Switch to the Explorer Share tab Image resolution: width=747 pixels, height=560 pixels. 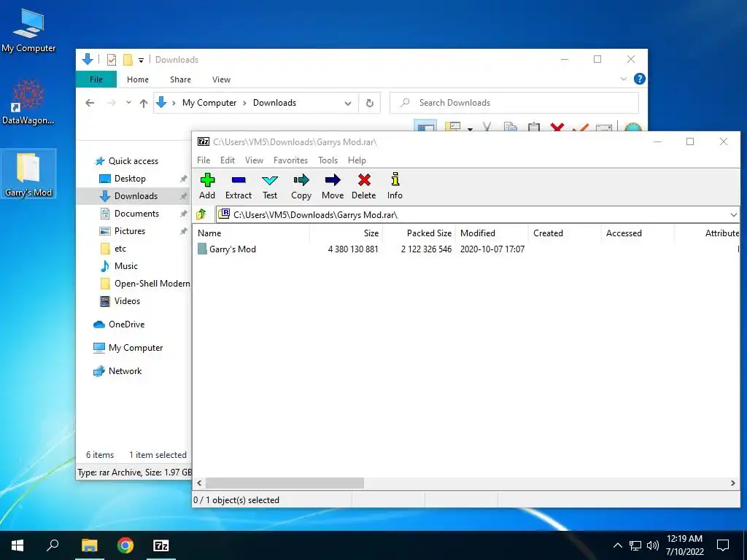(181, 79)
